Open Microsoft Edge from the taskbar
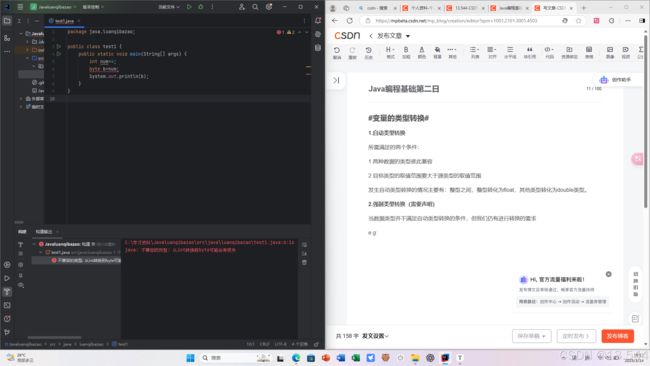Image resolution: width=650 pixels, height=366 pixels. (x=296, y=358)
